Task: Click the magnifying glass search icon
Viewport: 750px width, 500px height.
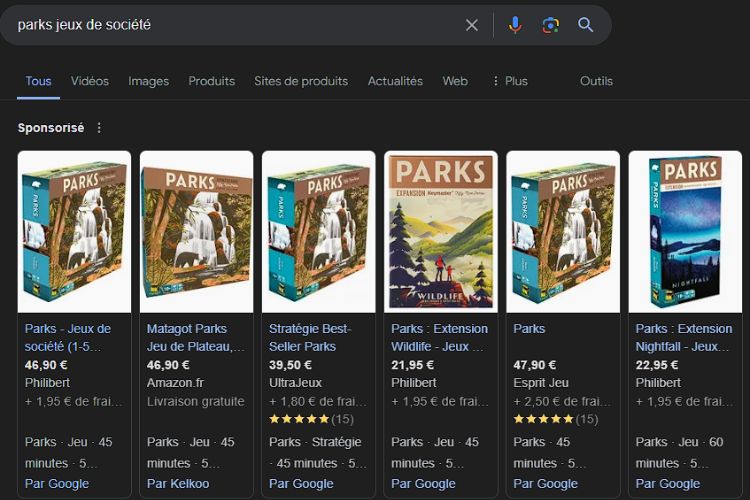Action: tap(585, 25)
